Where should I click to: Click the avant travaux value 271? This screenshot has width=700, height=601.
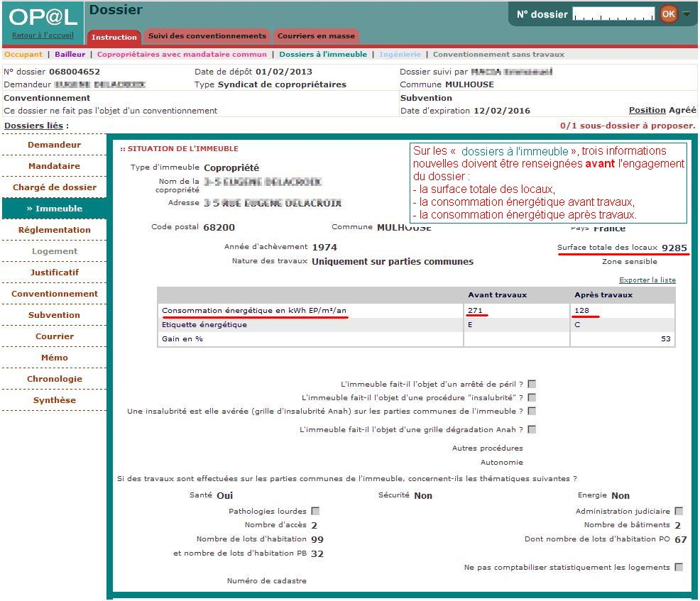tap(475, 311)
